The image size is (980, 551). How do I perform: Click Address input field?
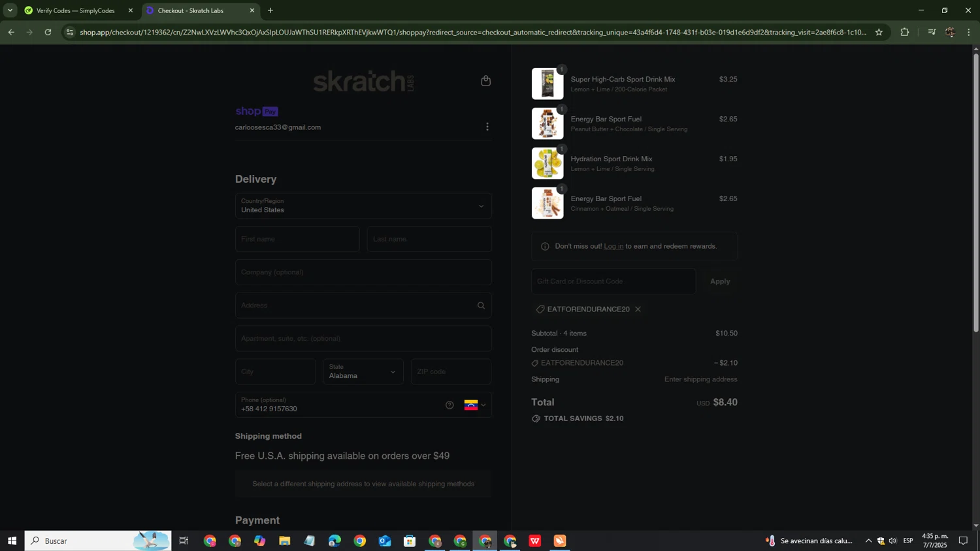tap(363, 306)
